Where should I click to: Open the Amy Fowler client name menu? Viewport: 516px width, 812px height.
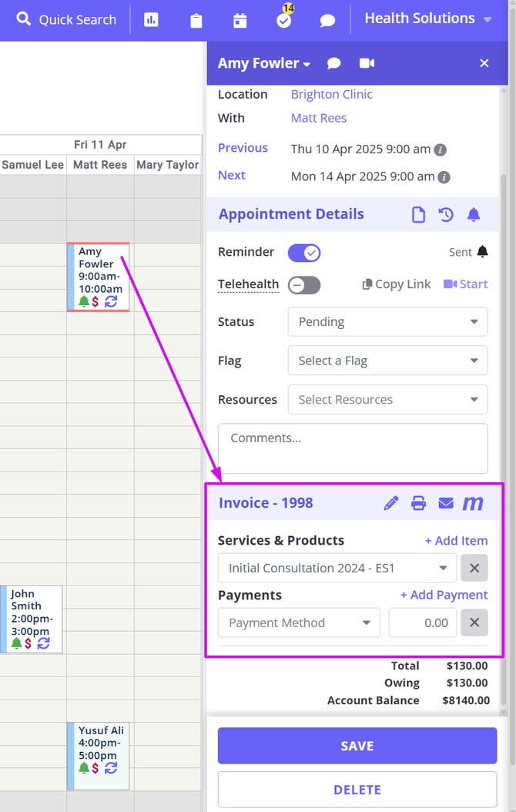(264, 63)
